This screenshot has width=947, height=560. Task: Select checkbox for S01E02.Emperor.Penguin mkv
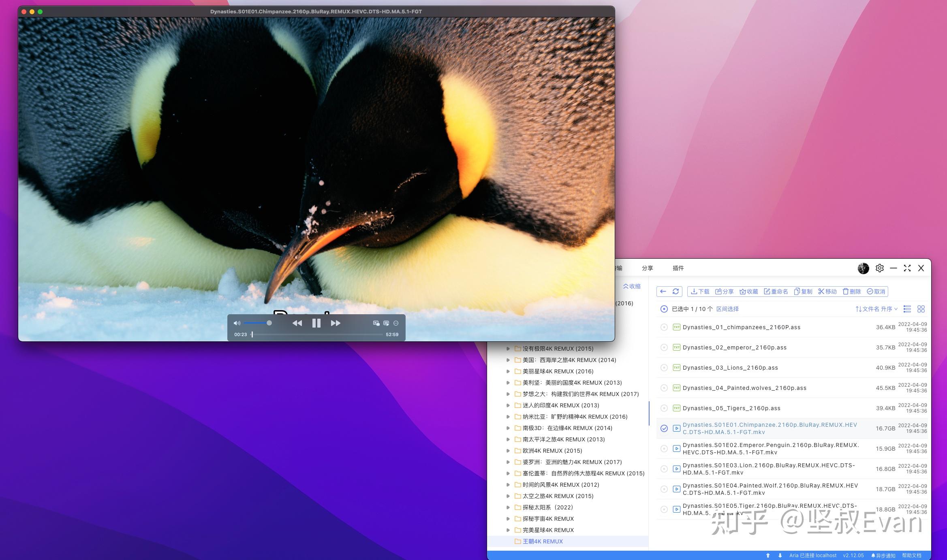click(664, 449)
